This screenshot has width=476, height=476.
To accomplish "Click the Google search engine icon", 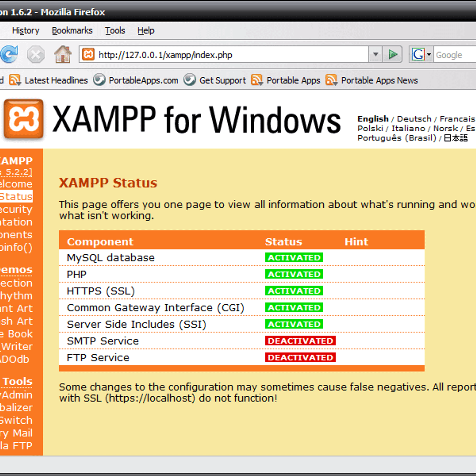I will (418, 54).
